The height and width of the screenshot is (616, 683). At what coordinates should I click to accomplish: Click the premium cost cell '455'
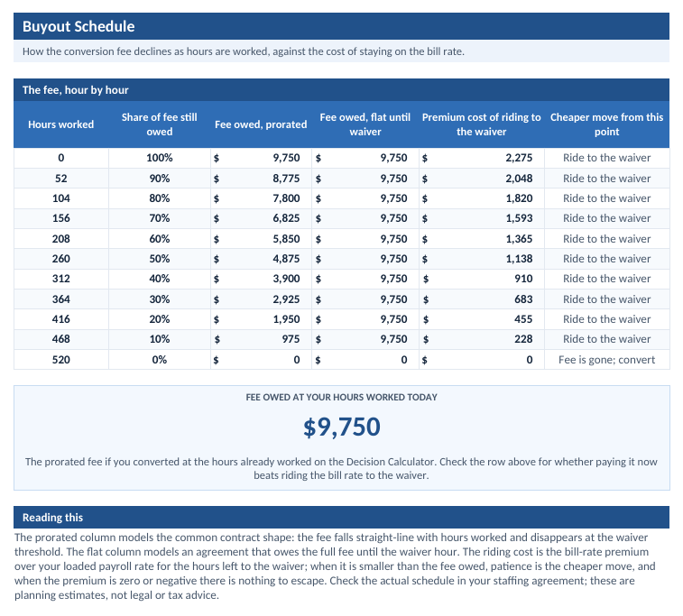click(481, 319)
